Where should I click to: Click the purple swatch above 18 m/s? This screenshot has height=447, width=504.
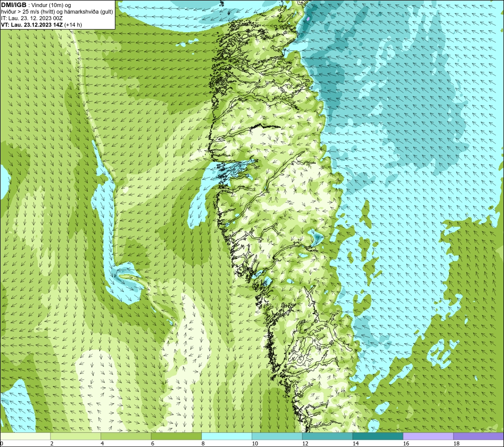[x=479, y=436]
